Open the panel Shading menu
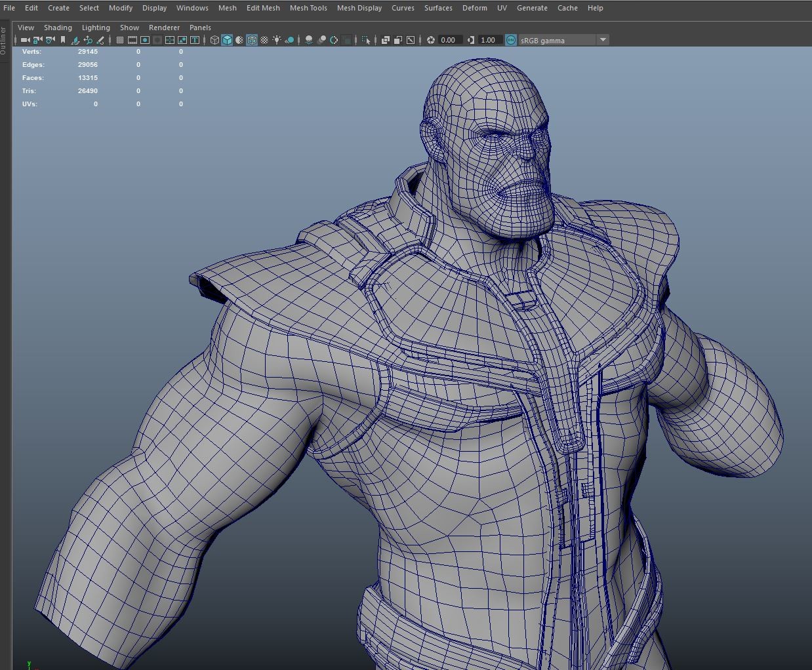The width and height of the screenshot is (812, 670). click(58, 28)
